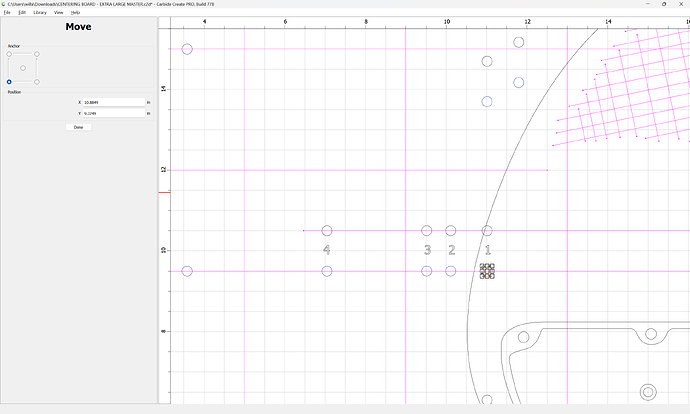Select the cluster of small circles below numeral 1
This screenshot has width=690, height=414.
pyautogui.click(x=487, y=271)
